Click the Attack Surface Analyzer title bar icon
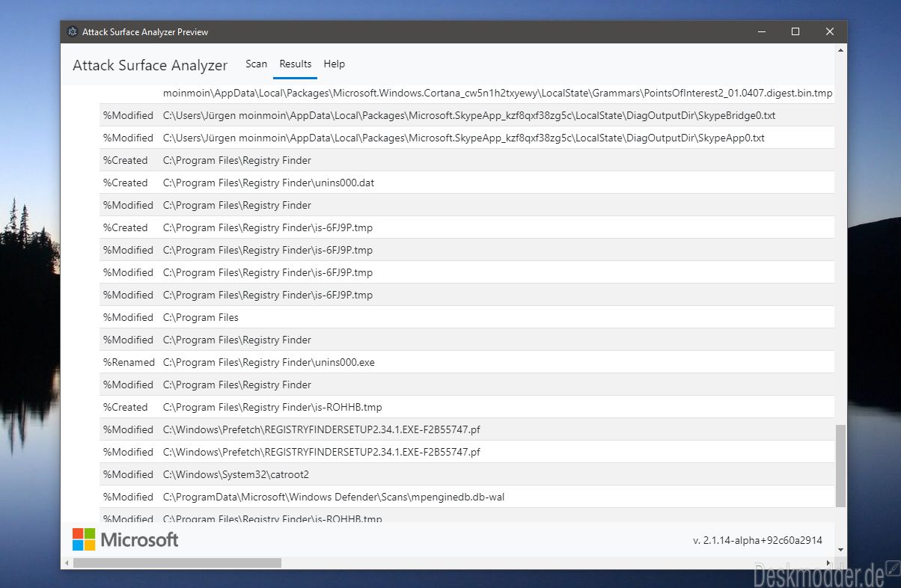This screenshot has width=901, height=588. point(73,32)
